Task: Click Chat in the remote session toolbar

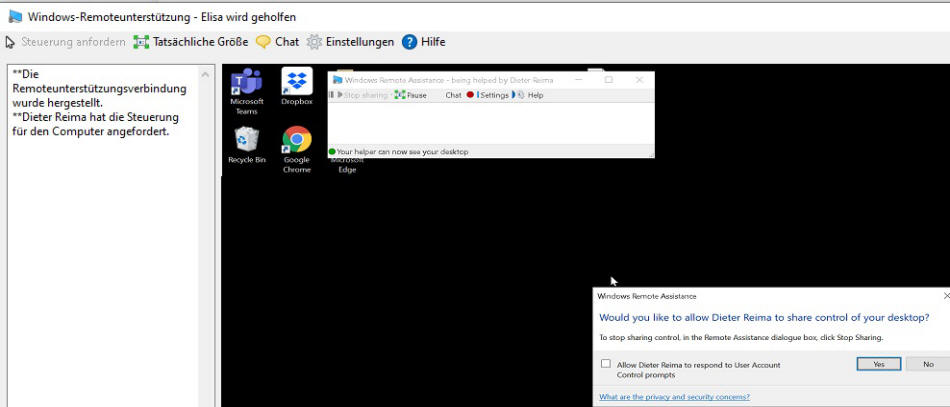Action: [x=453, y=95]
